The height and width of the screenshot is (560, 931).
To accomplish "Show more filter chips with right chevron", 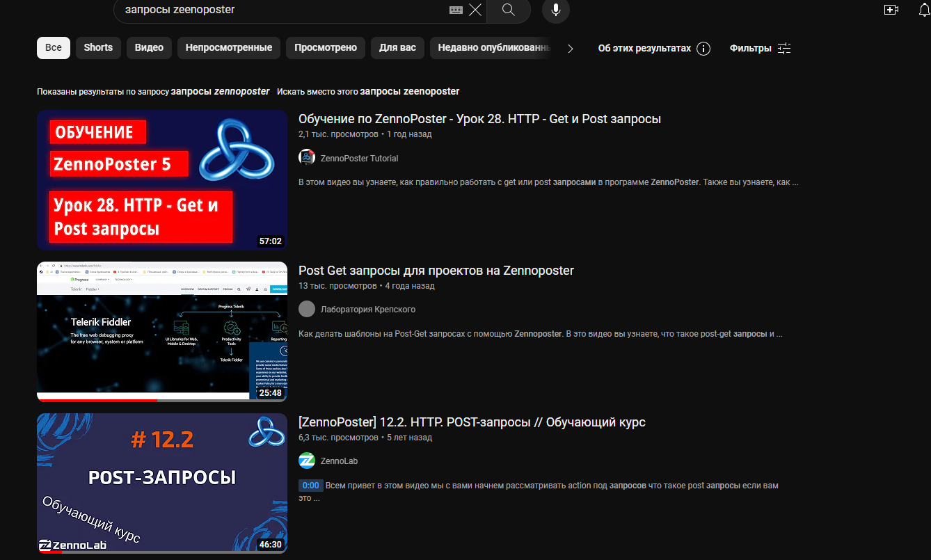I will tap(571, 49).
